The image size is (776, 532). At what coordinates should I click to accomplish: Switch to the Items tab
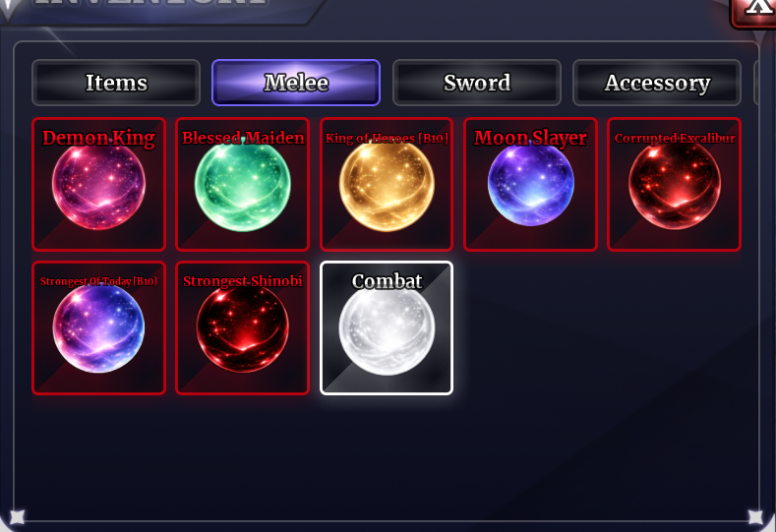116,83
